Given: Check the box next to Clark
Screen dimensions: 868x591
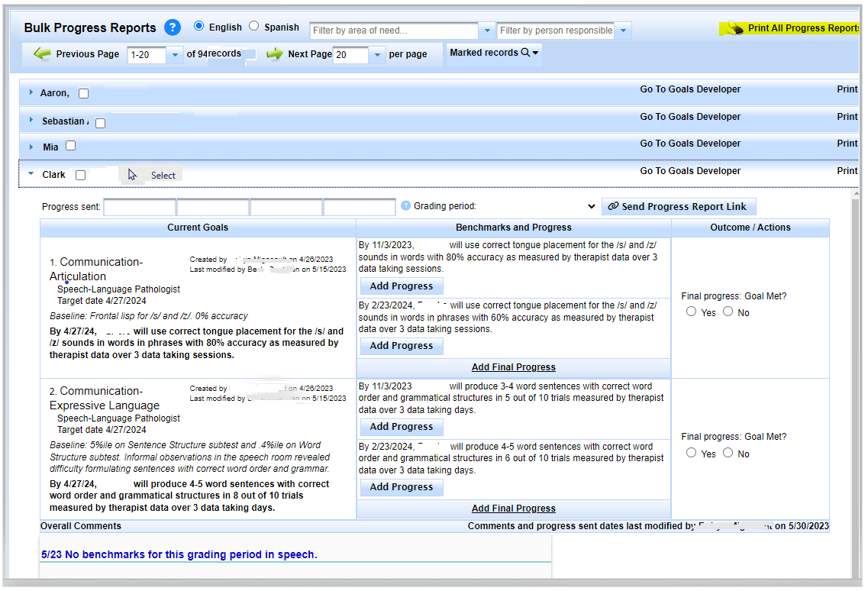Looking at the screenshot, I should click(x=80, y=175).
